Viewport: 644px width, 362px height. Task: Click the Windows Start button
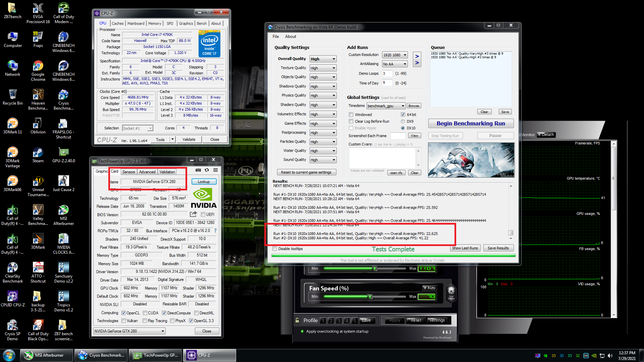click(9, 355)
